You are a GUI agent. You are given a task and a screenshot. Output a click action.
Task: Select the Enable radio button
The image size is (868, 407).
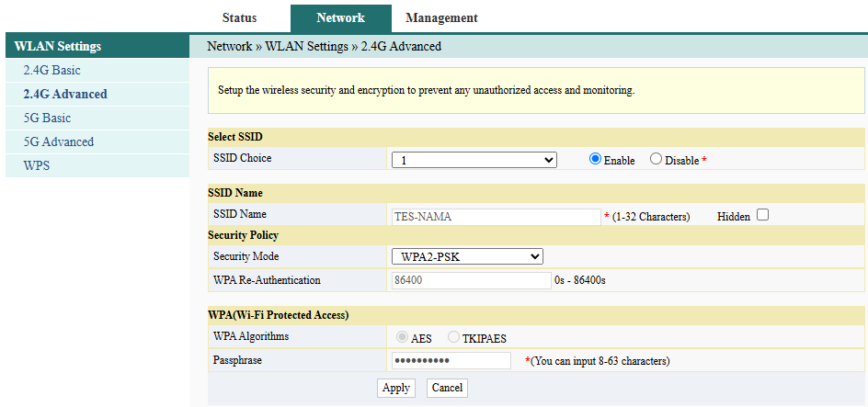596,159
